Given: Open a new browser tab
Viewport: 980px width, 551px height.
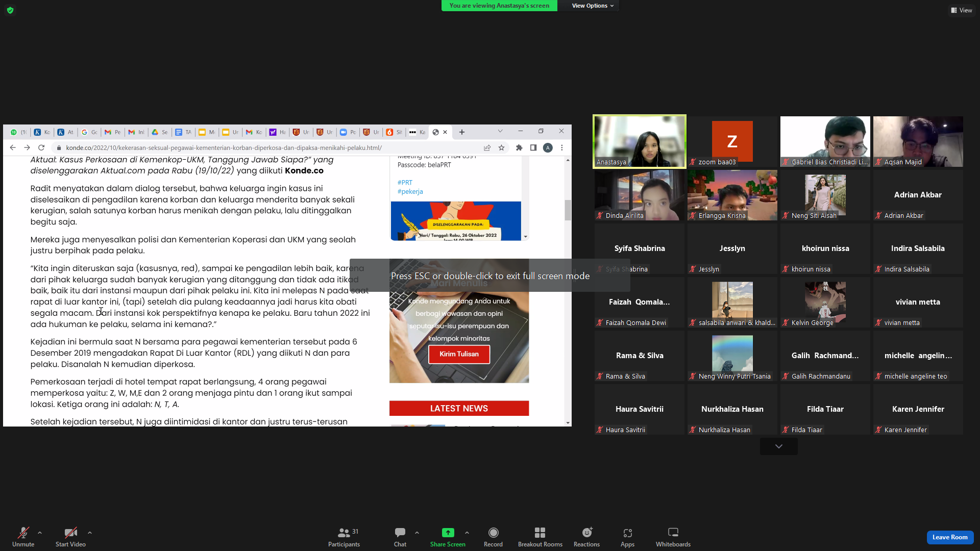Looking at the screenshot, I should click(x=462, y=132).
